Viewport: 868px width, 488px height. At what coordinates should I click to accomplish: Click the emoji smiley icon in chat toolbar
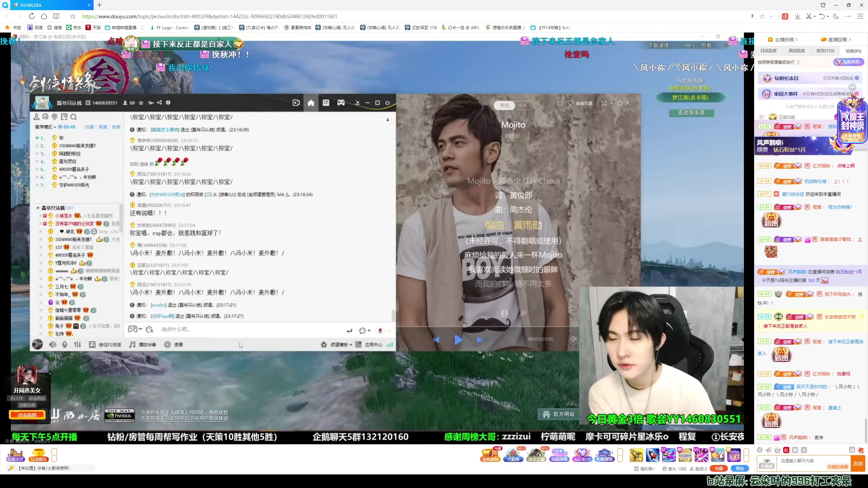(760, 450)
